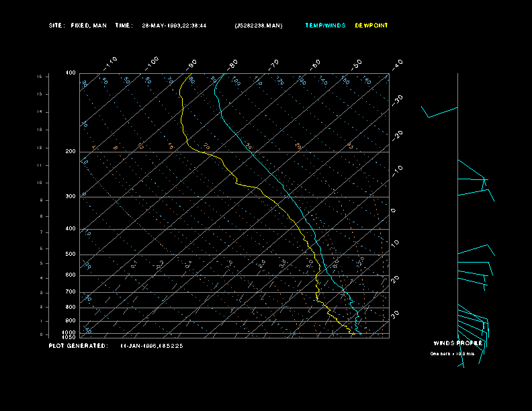Click the 30 isotherm label at lower right
The height and width of the screenshot is (411, 532).
coord(395,314)
